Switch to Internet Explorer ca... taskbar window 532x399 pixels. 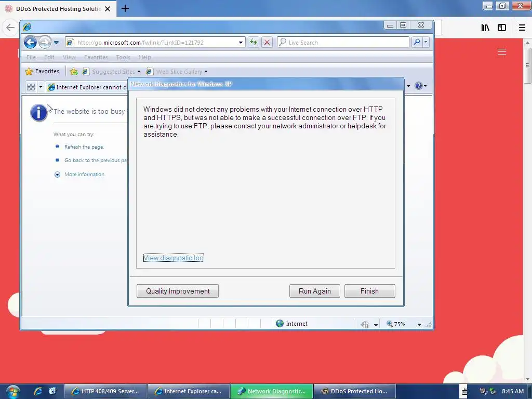pos(189,391)
